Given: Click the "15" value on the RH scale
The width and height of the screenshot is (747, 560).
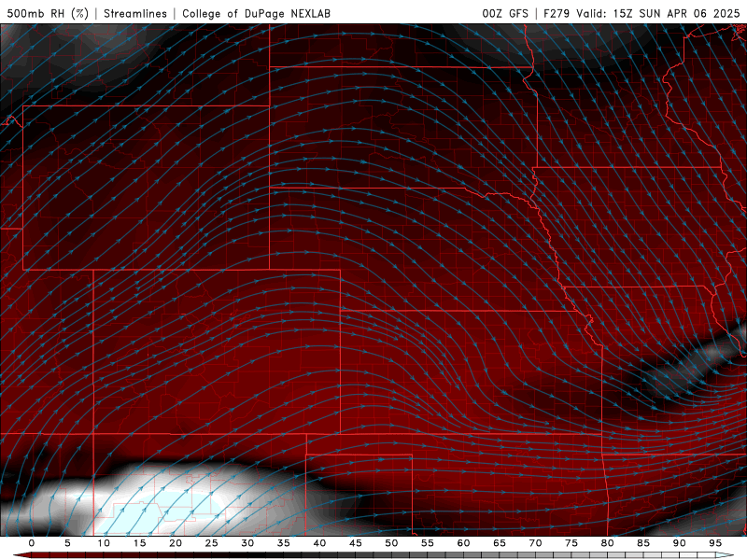Looking at the screenshot, I should coord(139,543).
